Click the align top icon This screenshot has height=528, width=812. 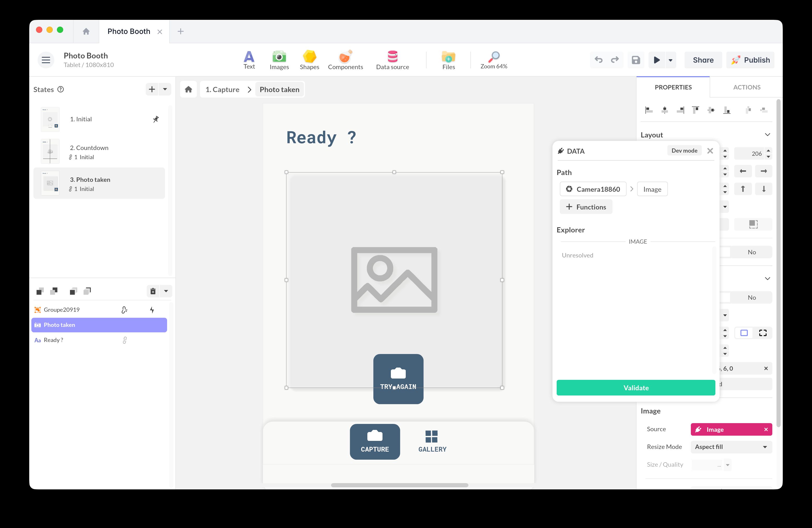695,110
